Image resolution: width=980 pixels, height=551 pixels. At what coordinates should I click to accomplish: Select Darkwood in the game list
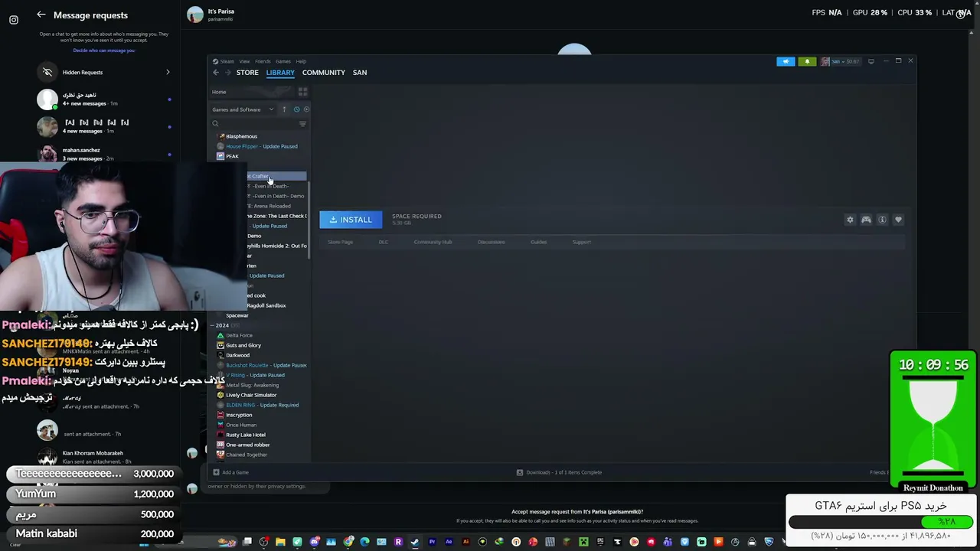[x=237, y=355]
